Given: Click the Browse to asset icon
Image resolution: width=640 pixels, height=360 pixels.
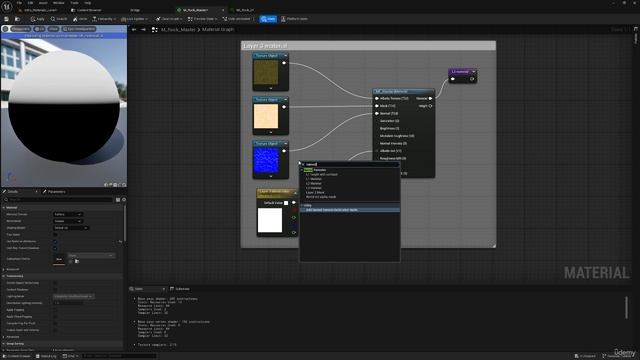Looking at the screenshot, I should pyautogui.click(x=17, y=19).
